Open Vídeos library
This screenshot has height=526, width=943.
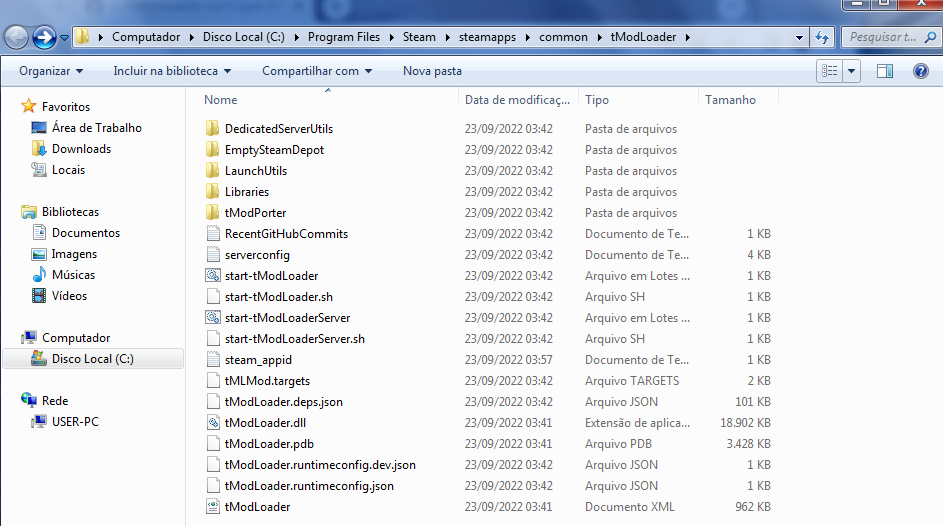point(69,296)
